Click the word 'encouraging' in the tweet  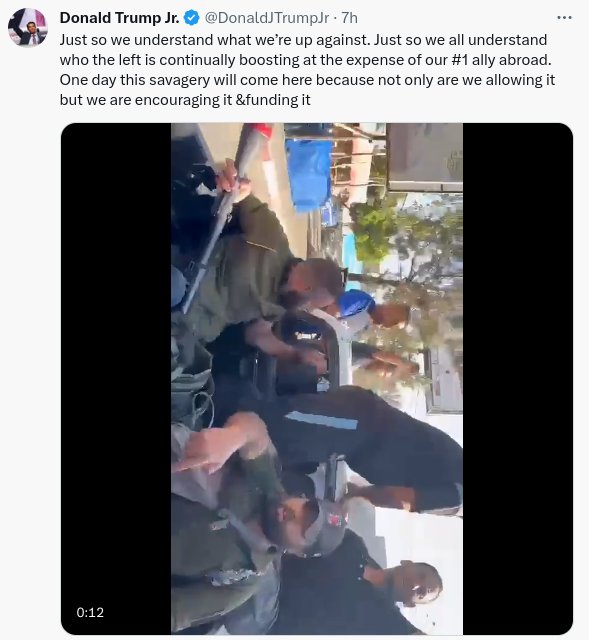177,100
